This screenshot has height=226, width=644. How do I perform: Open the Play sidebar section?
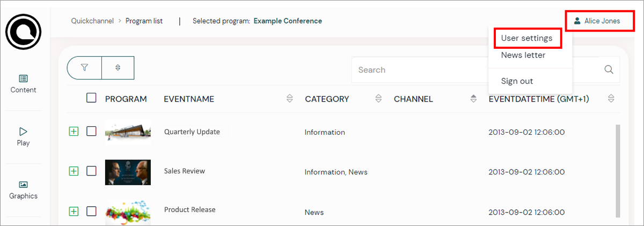coord(23,136)
